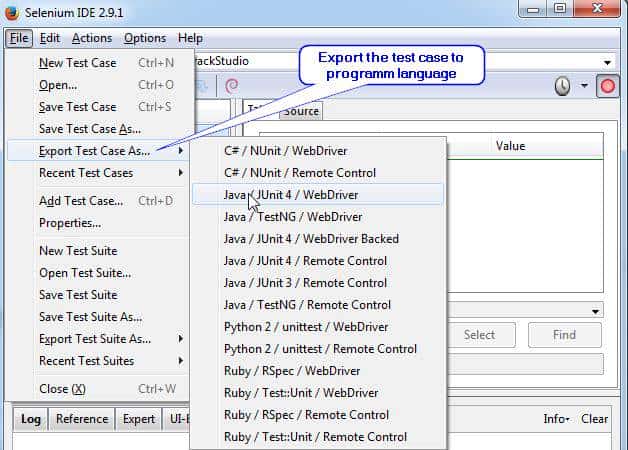Open the Info dropdown in log panel

[556, 419]
